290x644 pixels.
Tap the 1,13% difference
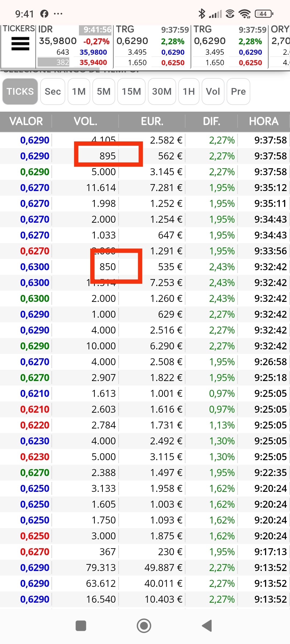[x=222, y=425]
